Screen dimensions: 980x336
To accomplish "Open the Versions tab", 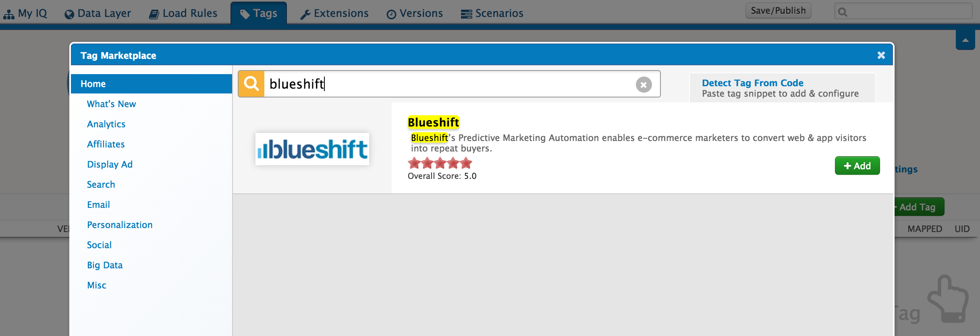I will pos(415,13).
